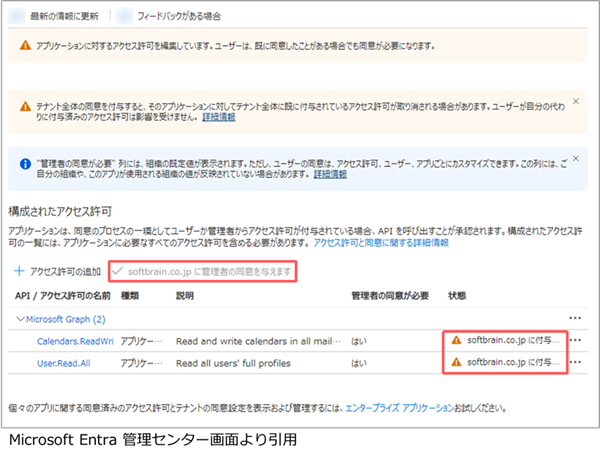Open 詳細情報 link in blue info banner
The width and height of the screenshot is (600, 451).
click(x=330, y=174)
